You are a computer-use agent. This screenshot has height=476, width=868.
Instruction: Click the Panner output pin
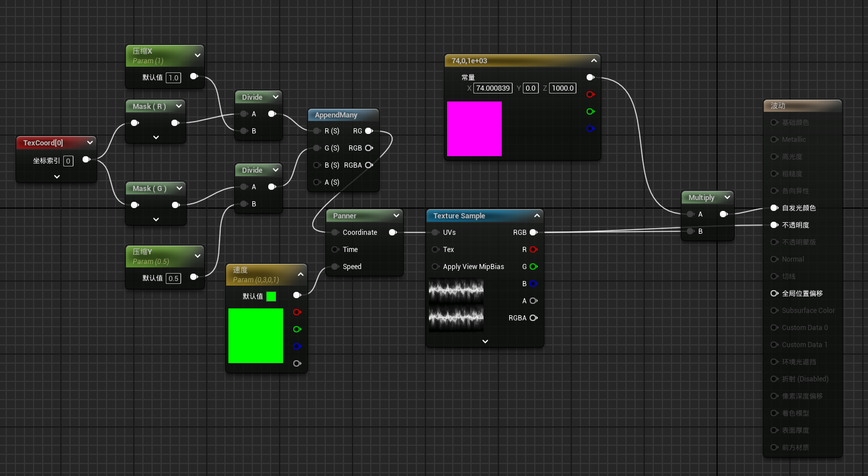pos(393,233)
